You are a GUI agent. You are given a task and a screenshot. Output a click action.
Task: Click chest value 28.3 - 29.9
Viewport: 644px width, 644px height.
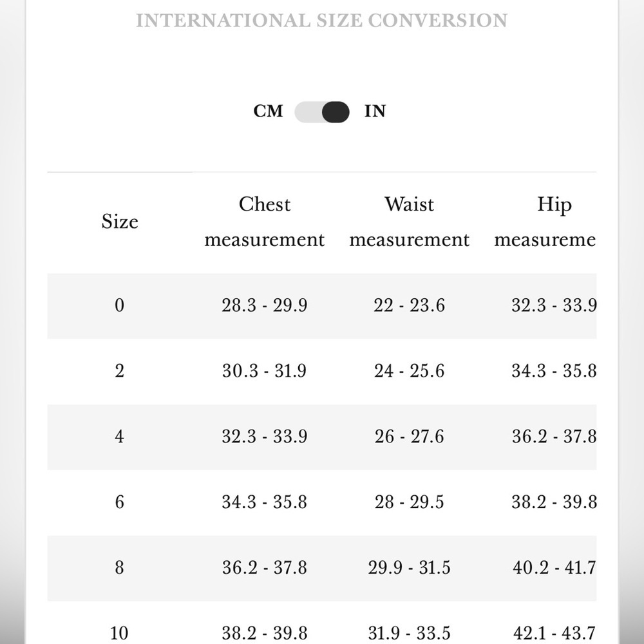tap(265, 305)
